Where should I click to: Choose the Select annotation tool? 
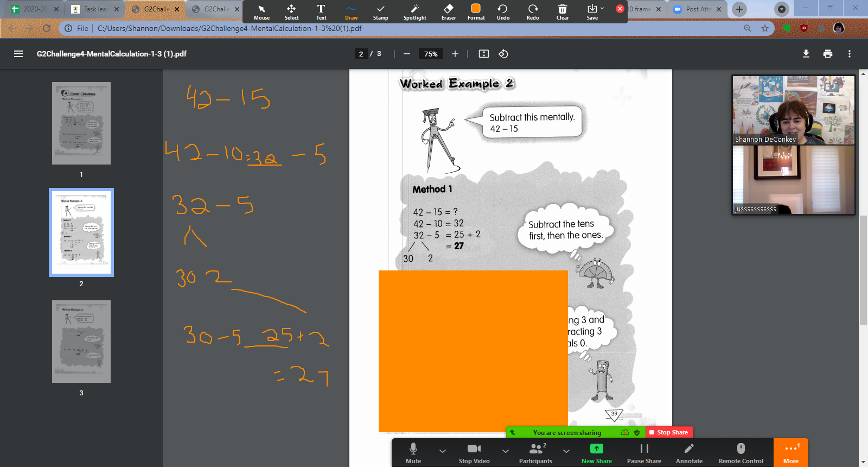(x=291, y=12)
